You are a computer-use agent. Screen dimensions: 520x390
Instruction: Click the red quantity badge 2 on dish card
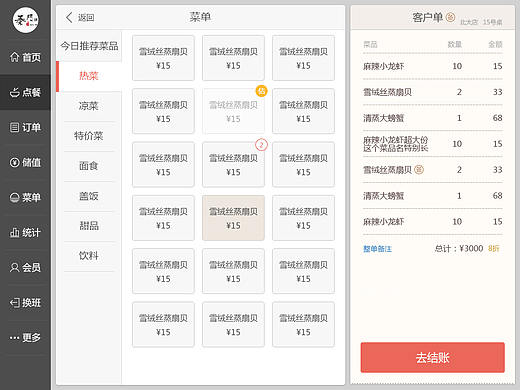[261, 144]
